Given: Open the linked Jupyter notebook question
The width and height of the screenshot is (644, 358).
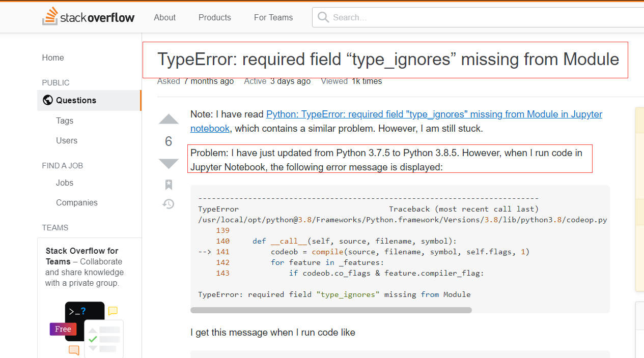Looking at the screenshot, I should 397,122.
